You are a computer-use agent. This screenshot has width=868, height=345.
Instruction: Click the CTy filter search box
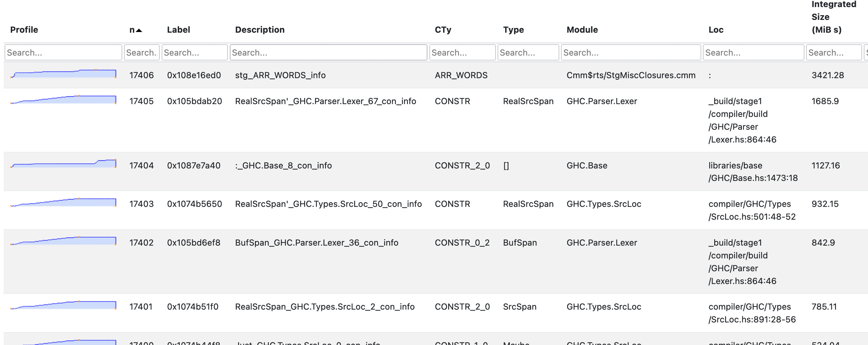pyautogui.click(x=462, y=53)
